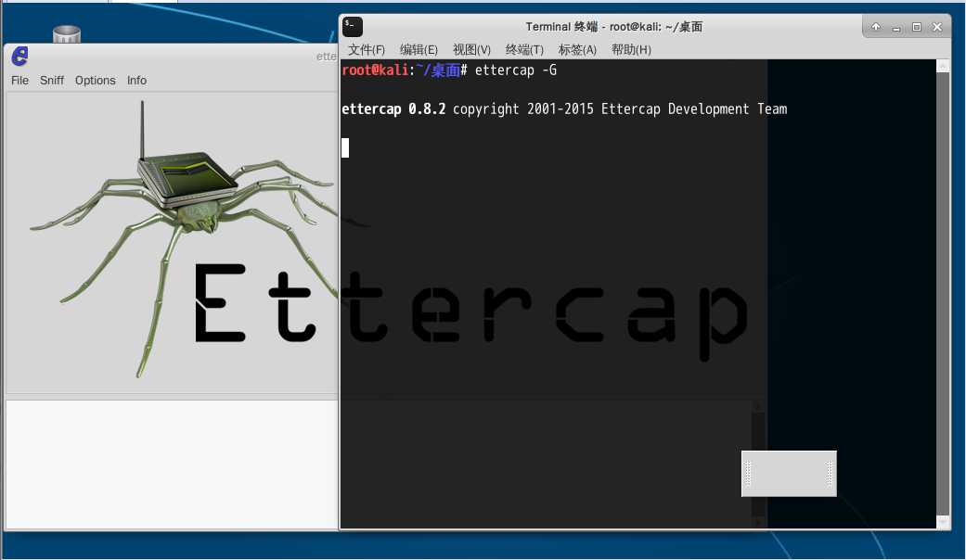Open the Sniff menu in Ettercap
The height and width of the screenshot is (560, 966).
tap(52, 81)
